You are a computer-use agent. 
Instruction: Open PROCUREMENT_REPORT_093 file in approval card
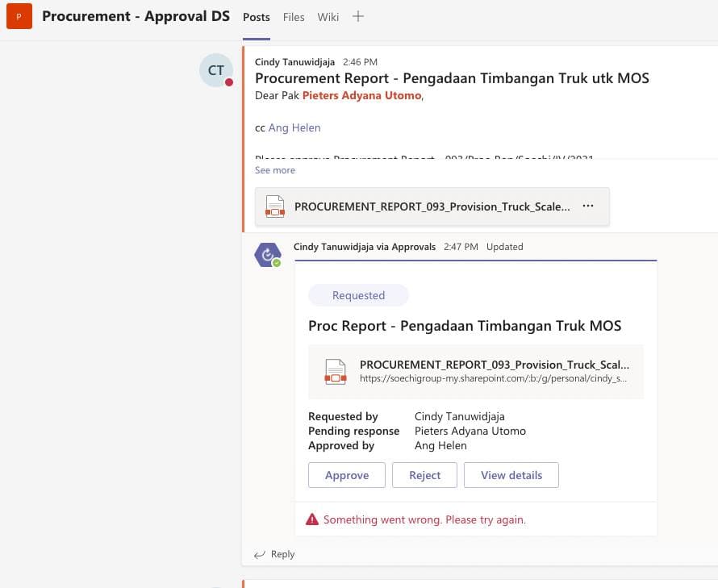pos(476,371)
